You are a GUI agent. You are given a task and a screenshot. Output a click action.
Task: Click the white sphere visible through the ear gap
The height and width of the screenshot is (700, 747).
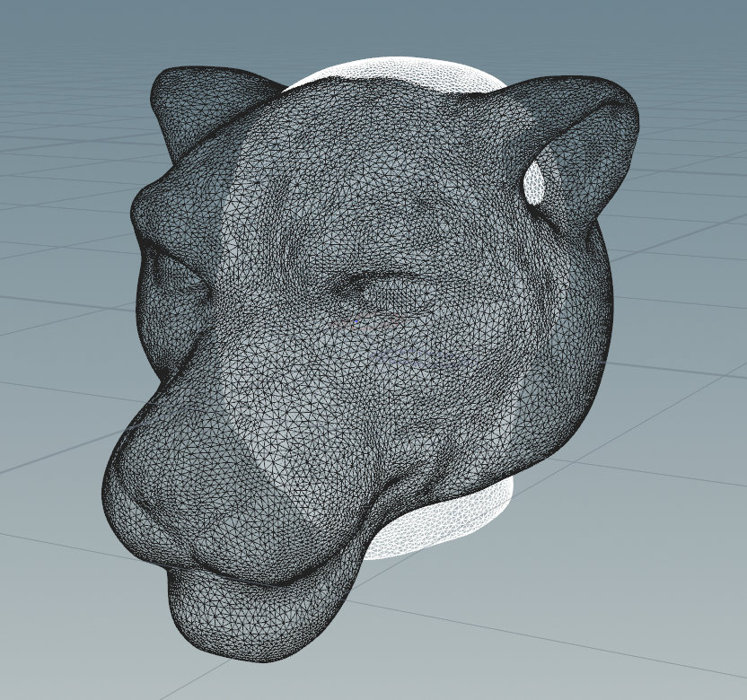coord(535,184)
